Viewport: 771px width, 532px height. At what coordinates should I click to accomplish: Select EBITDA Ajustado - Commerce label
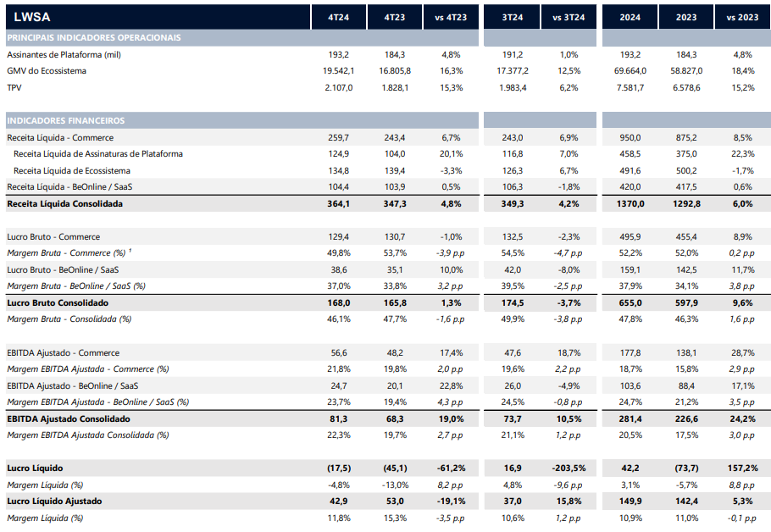63,352
